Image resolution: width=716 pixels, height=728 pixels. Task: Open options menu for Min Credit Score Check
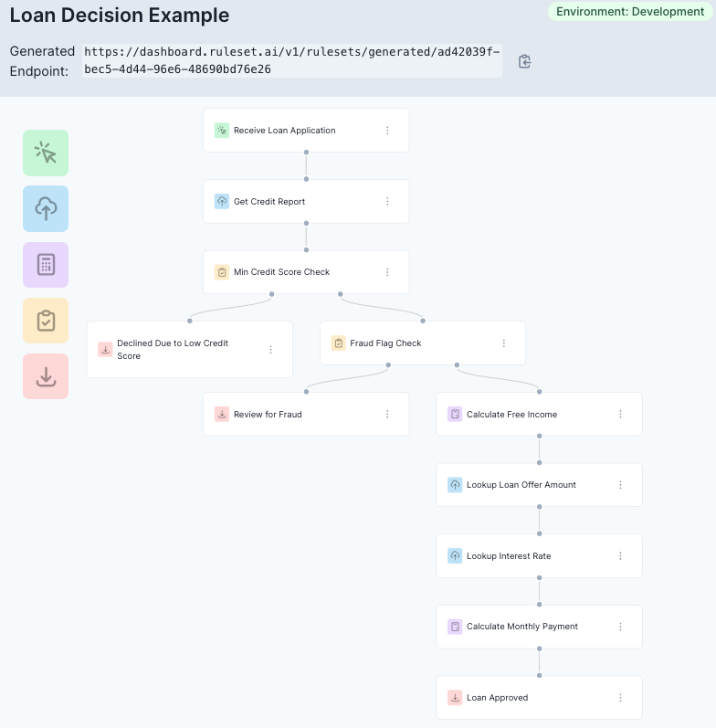387,272
